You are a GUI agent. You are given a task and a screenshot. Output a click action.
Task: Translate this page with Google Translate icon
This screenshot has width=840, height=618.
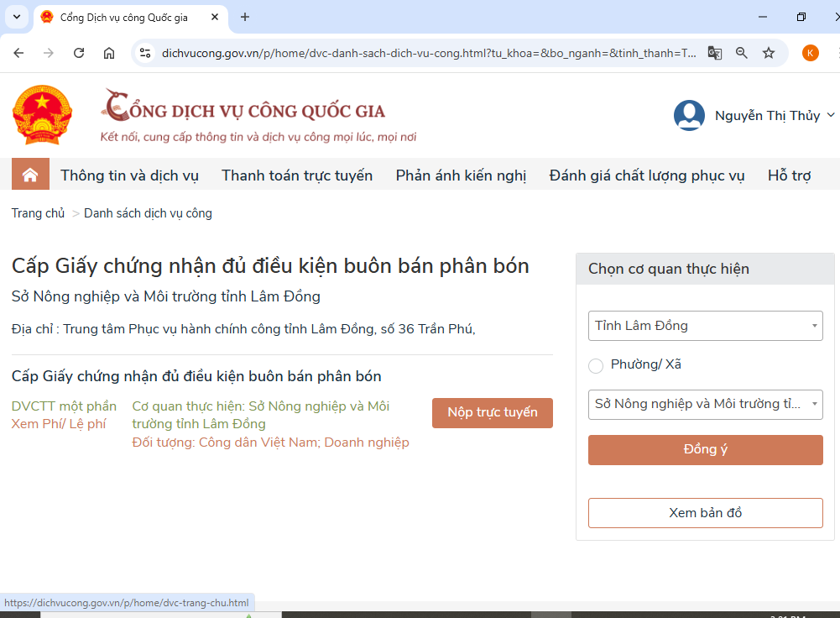coord(715,53)
